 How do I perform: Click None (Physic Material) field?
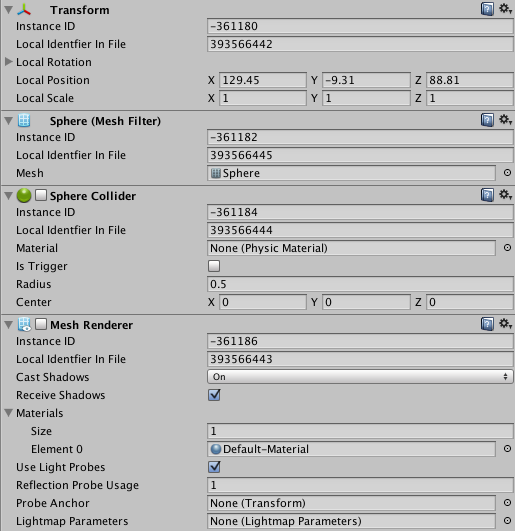point(351,248)
